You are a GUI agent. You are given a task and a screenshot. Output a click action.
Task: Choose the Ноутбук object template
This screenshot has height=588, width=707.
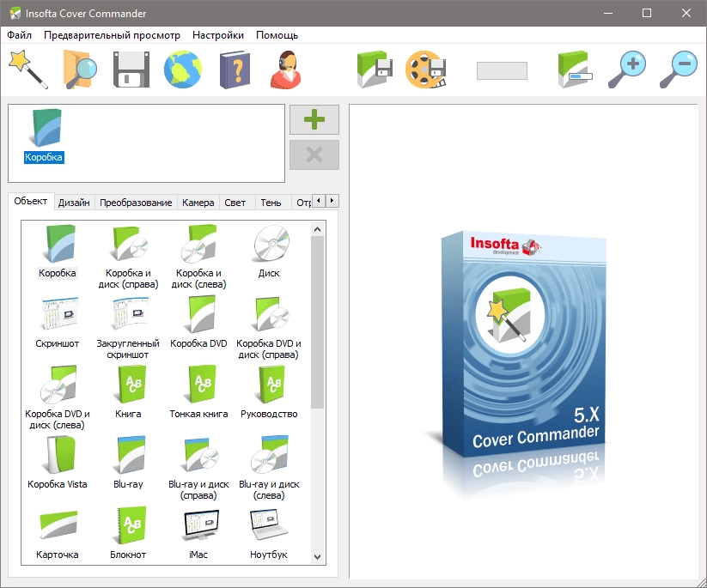click(x=269, y=534)
